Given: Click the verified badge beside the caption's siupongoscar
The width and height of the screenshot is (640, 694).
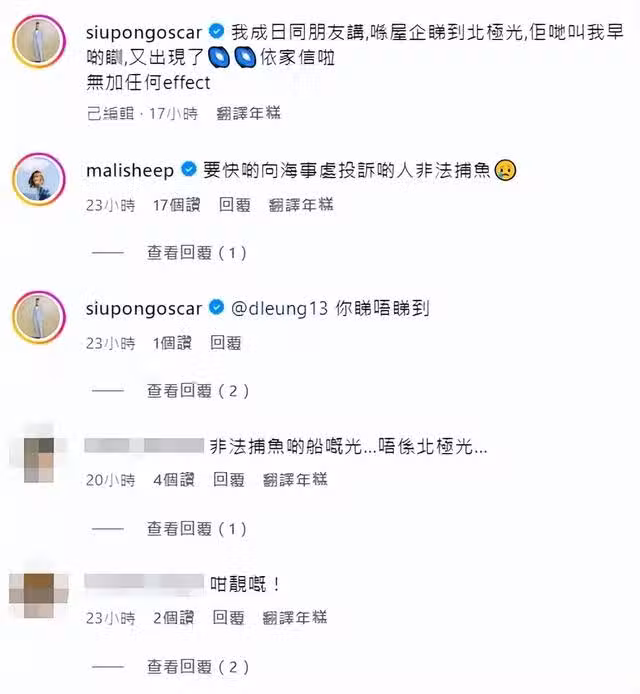Looking at the screenshot, I should [x=216, y=31].
